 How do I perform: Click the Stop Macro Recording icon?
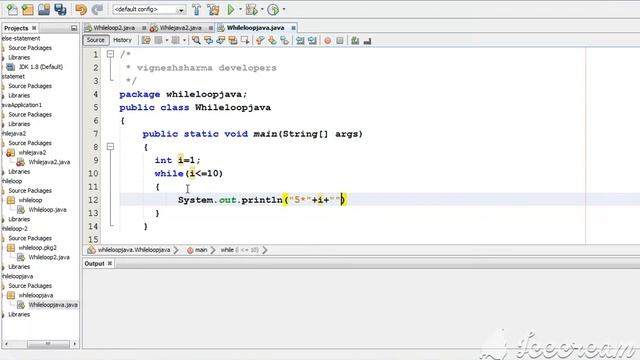340,40
